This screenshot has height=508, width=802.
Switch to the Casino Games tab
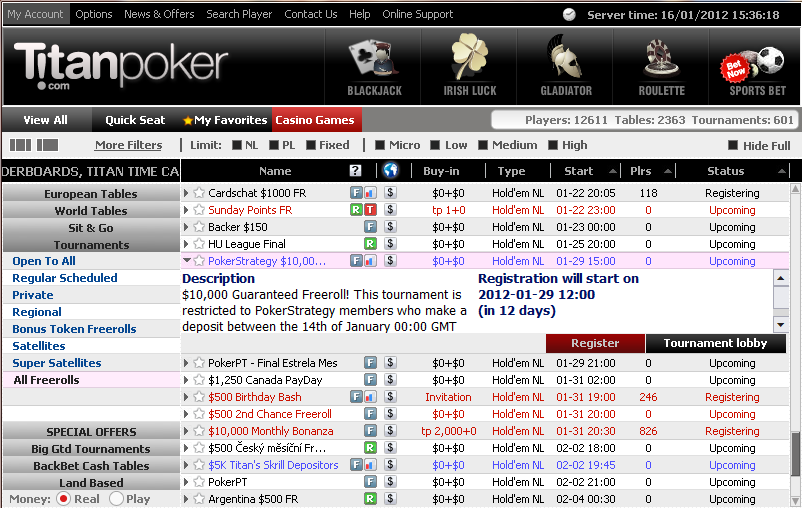coord(315,120)
